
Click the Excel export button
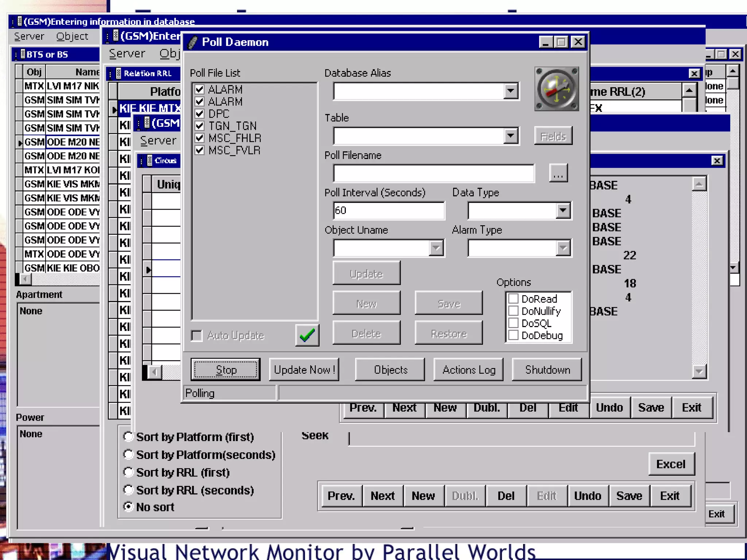[671, 464]
